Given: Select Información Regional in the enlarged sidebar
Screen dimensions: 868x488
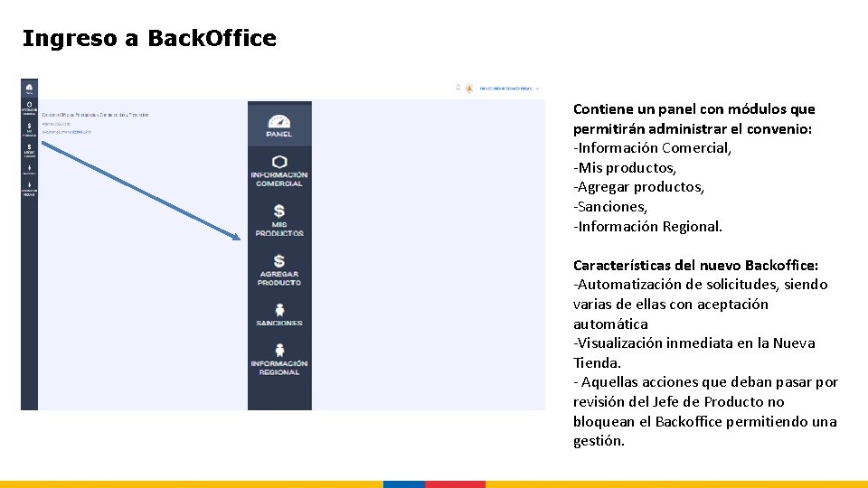Looking at the screenshot, I should click(x=279, y=359).
